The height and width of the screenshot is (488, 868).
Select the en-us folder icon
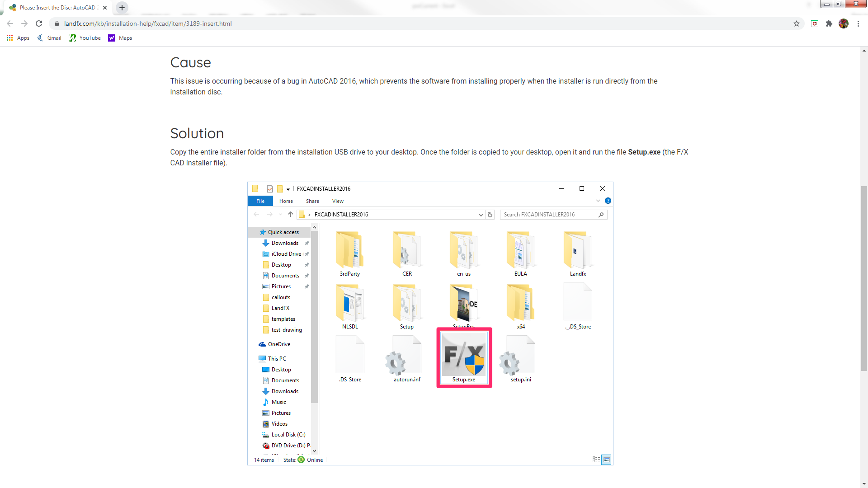pyautogui.click(x=464, y=249)
